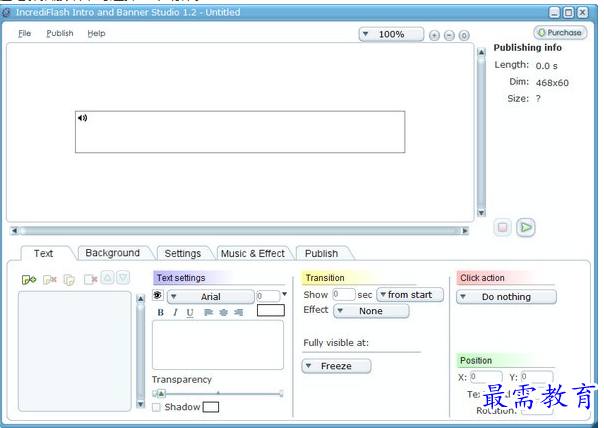Maximize the IncrediFlash window
This screenshot has height=428, width=604.
(x=569, y=13)
